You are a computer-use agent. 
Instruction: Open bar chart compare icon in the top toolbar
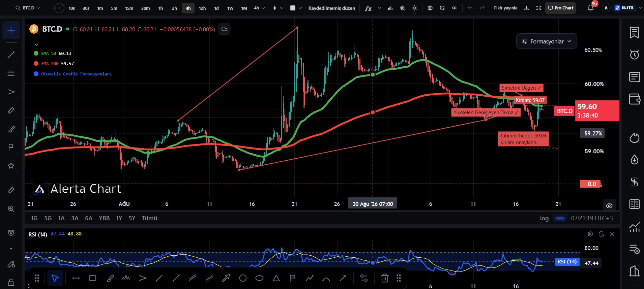(390, 8)
